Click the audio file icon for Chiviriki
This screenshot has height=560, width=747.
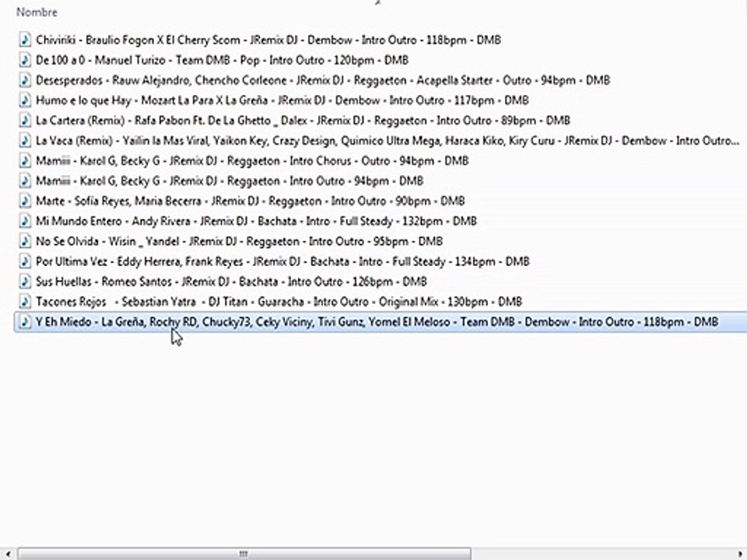tap(25, 40)
